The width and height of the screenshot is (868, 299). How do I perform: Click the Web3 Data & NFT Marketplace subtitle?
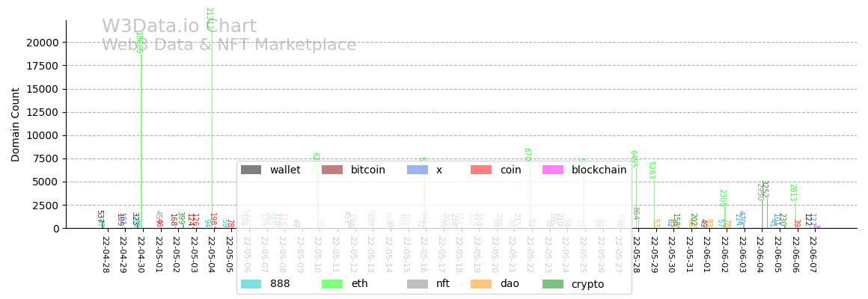click(229, 45)
